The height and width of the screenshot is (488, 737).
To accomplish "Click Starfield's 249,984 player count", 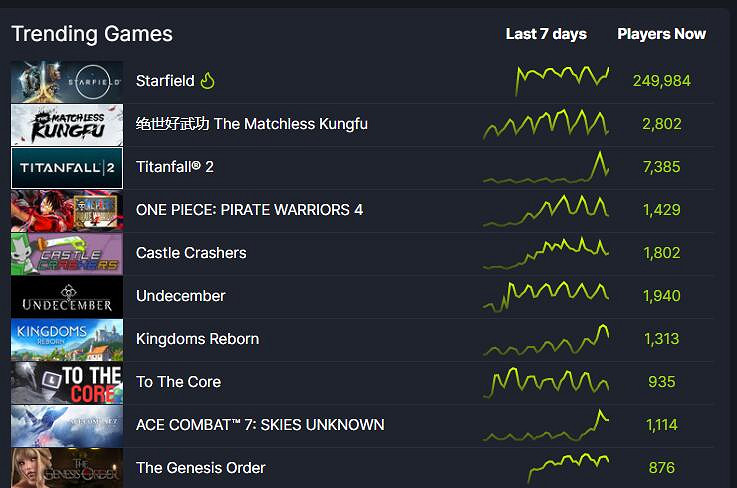I will (x=661, y=81).
